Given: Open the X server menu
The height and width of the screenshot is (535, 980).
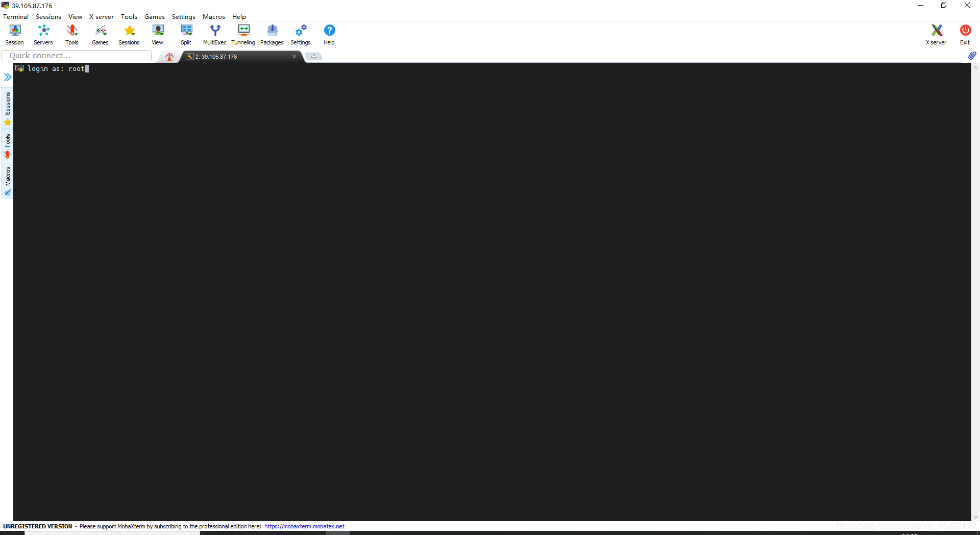Looking at the screenshot, I should [102, 17].
